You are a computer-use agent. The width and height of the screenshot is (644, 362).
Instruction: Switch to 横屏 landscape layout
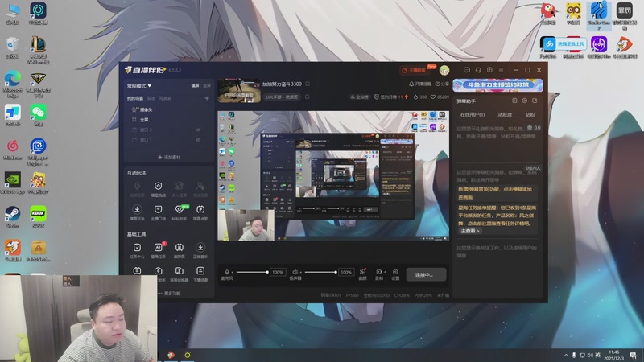[x=195, y=86]
